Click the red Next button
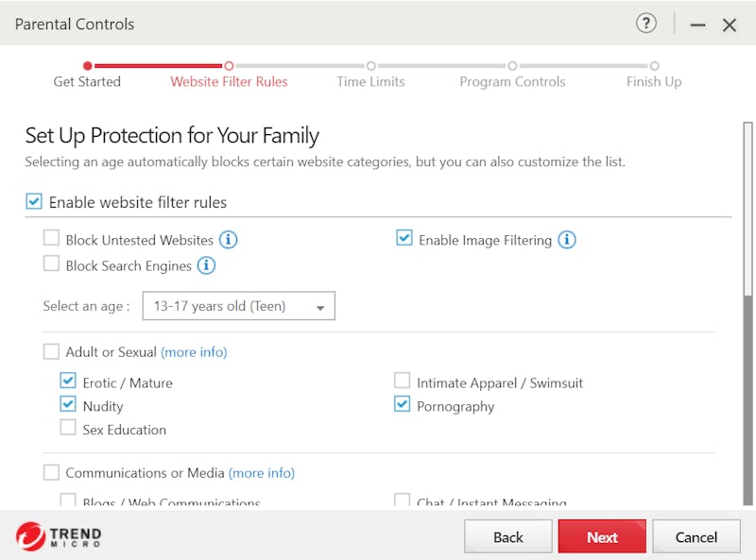 click(602, 536)
